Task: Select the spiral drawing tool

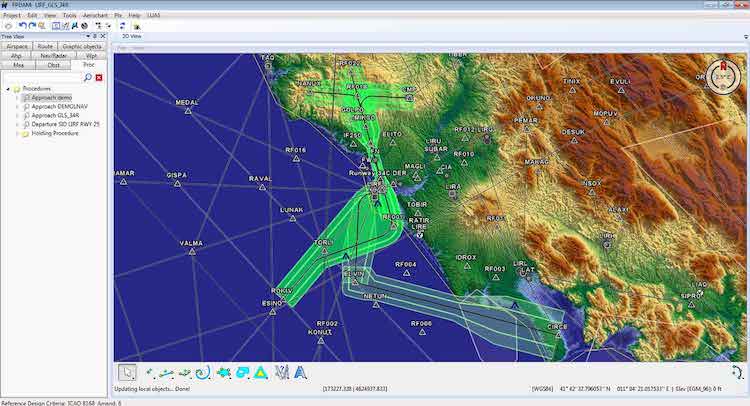Action: [203, 373]
